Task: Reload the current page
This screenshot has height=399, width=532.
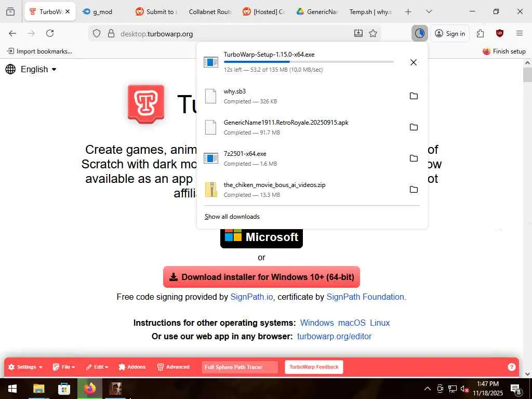Action: 50,33
